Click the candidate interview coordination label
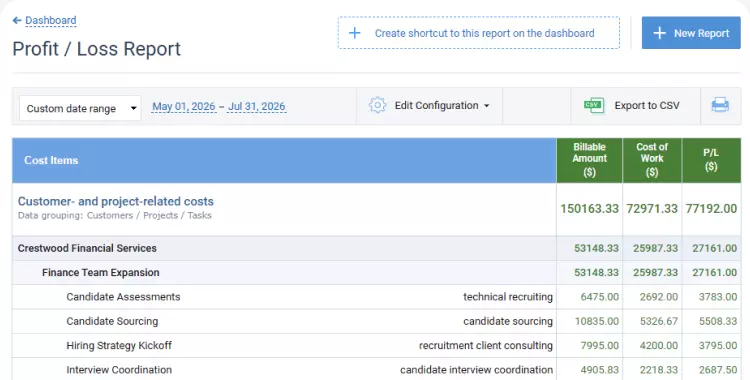The height and width of the screenshot is (380, 750). [x=476, y=370]
